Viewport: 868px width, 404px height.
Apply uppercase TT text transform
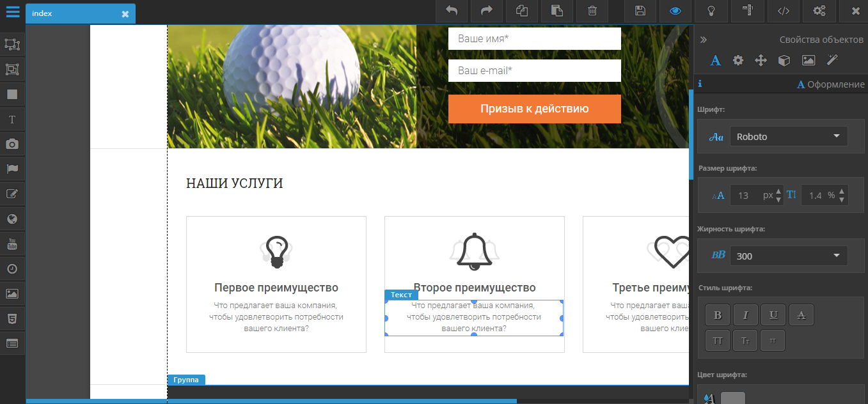[x=717, y=341]
